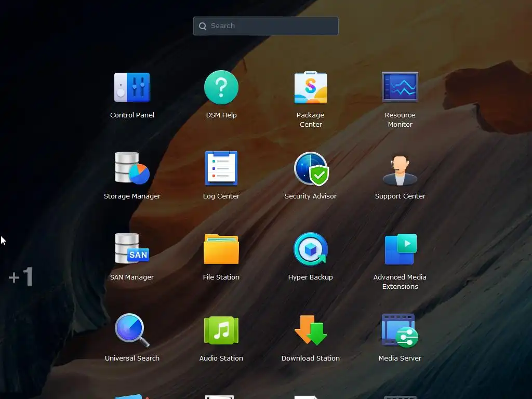The width and height of the screenshot is (532, 399).
Task: Open Audio Station
Action: 221,330
